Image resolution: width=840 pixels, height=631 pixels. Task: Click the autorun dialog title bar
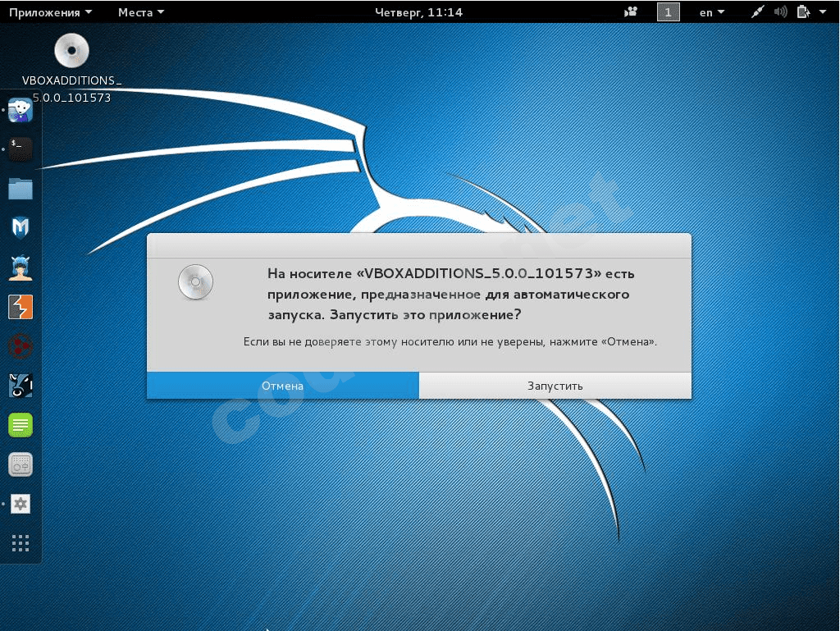tap(419, 245)
